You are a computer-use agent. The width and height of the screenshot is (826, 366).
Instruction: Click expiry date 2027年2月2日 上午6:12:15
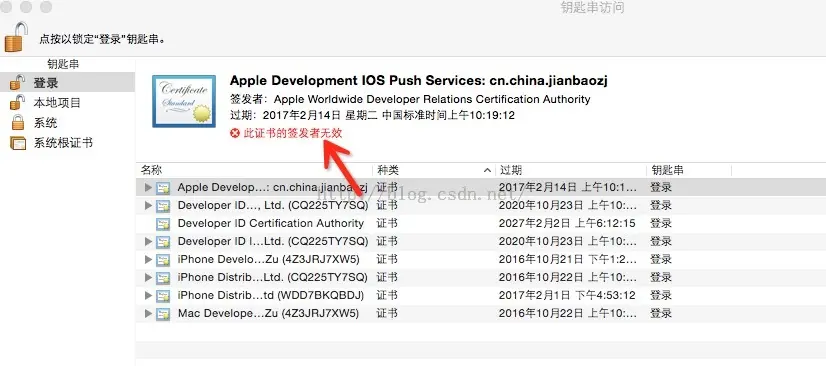[x=567, y=223]
